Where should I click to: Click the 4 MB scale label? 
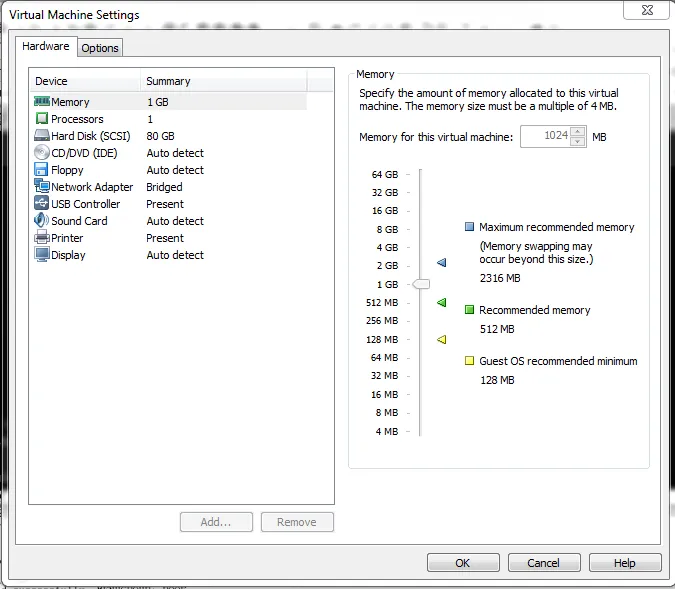click(387, 431)
